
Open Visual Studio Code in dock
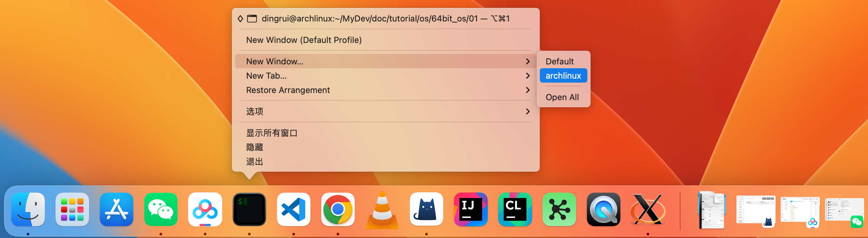pos(293,209)
